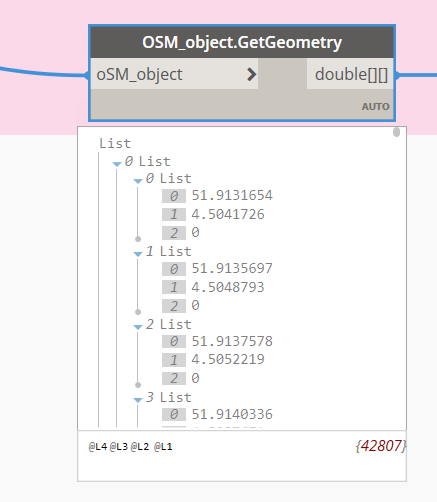Select index 2 badge under 4.5052219

pos(174,379)
